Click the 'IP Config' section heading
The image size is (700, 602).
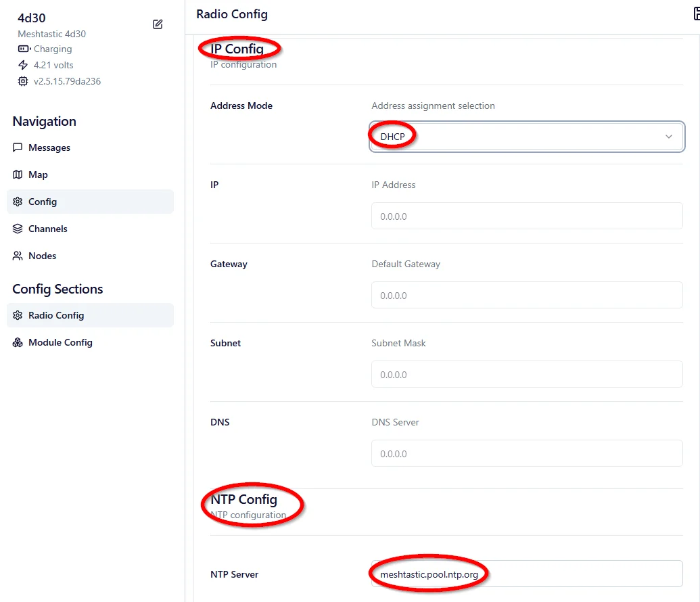(x=237, y=49)
